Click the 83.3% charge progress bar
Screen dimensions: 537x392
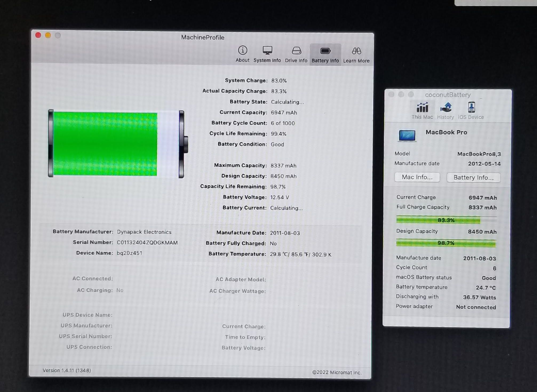pyautogui.click(x=446, y=220)
